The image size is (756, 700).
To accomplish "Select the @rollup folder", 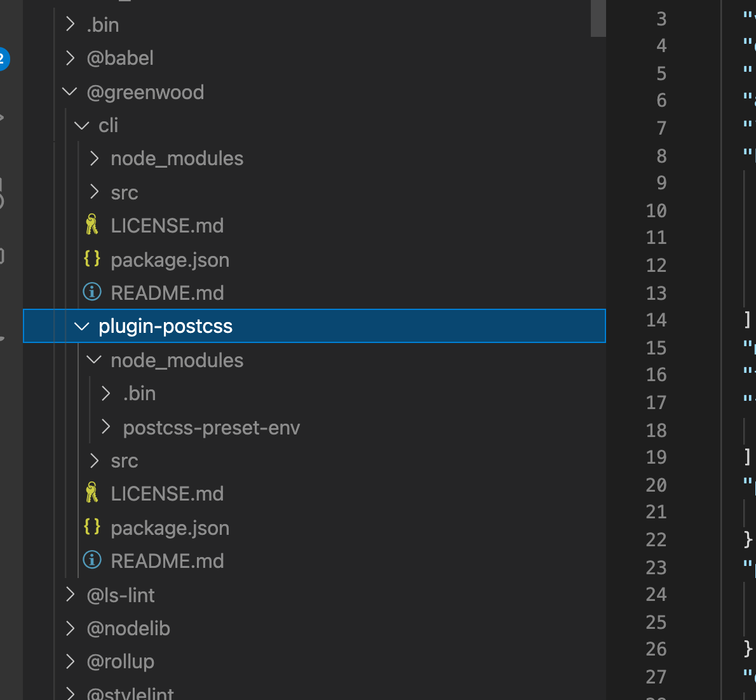I will point(121,661).
